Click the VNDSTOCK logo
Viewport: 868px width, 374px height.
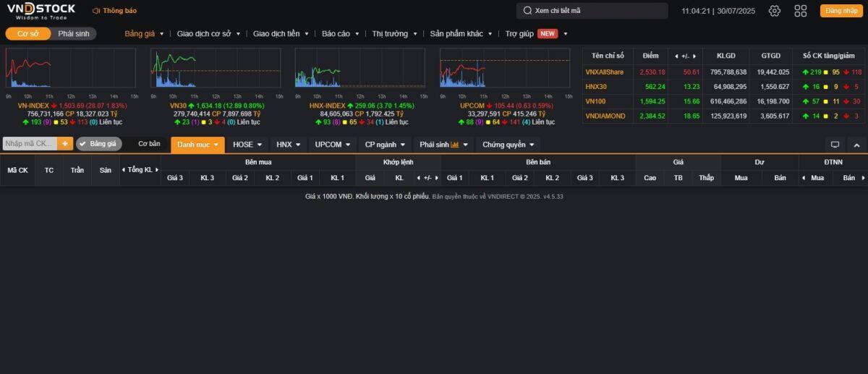point(41,11)
